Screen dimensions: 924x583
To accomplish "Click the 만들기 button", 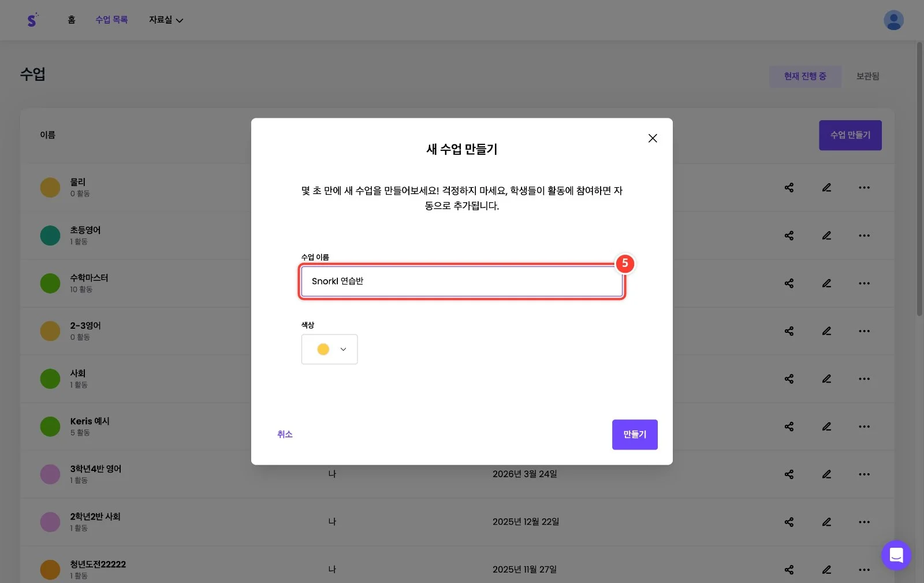I will 635,435.
